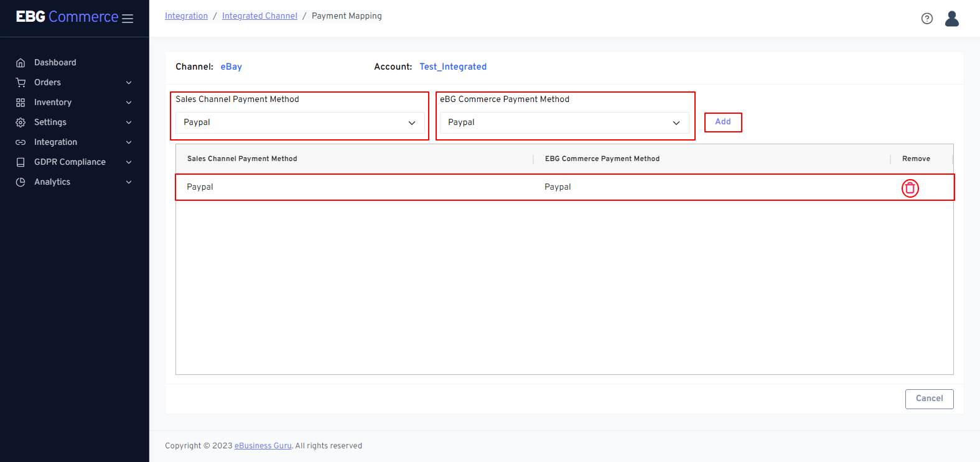980x462 pixels.
Task: Click the Inventory grid icon
Action: click(x=21, y=103)
